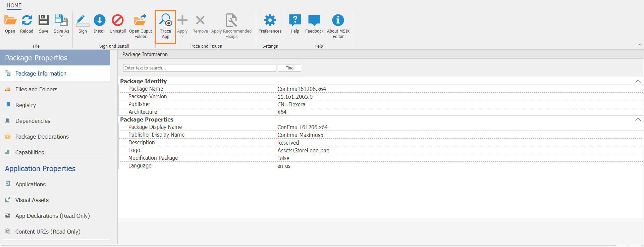Click the Package Information sidebar icon
Viewport: 644px width, 247px height.
coord(8,73)
